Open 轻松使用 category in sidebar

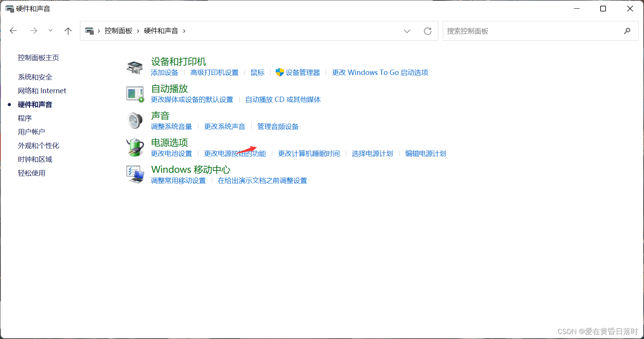point(32,173)
